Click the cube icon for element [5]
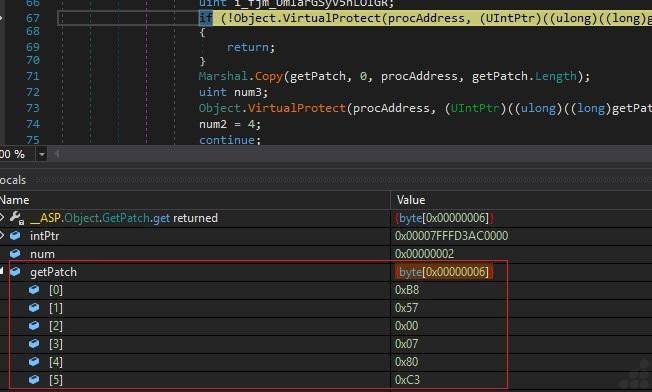 pos(34,380)
